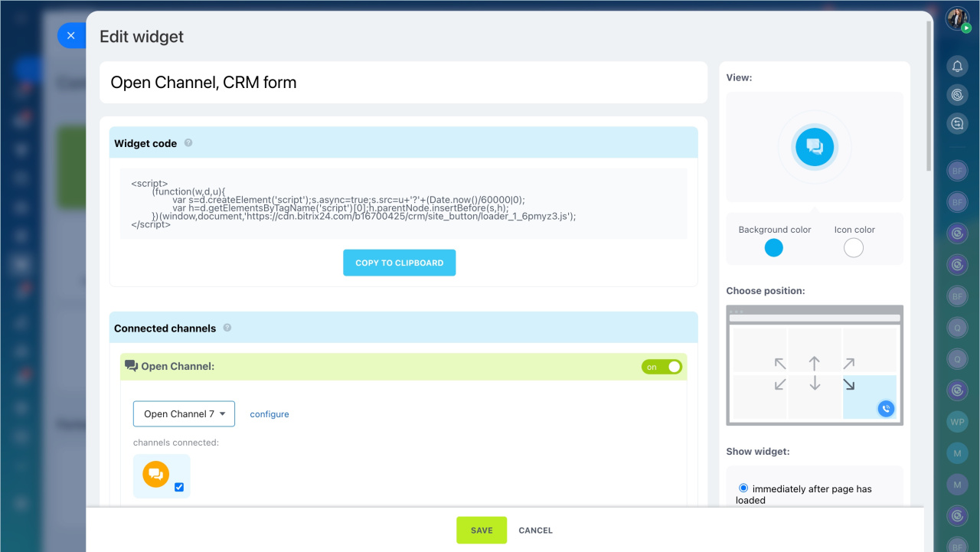This screenshot has height=552, width=980.
Task: Click the 'Show widget:' label
Action: click(758, 452)
